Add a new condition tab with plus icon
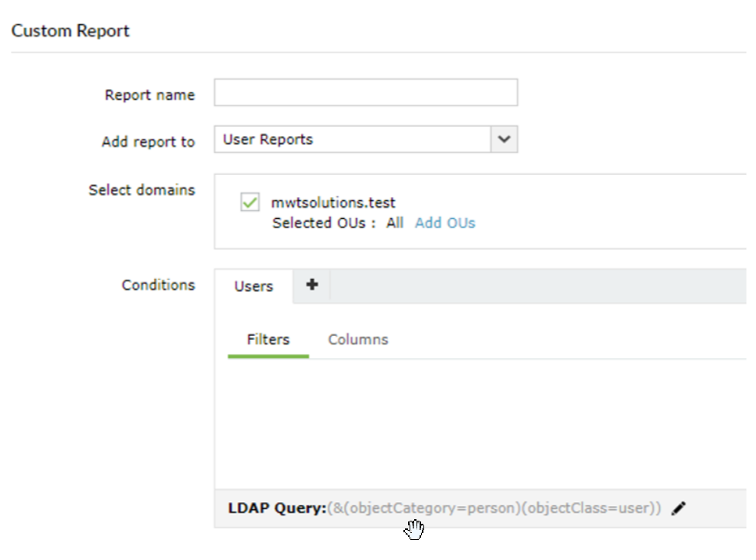Viewport: 756px width, 560px height. [x=312, y=284]
